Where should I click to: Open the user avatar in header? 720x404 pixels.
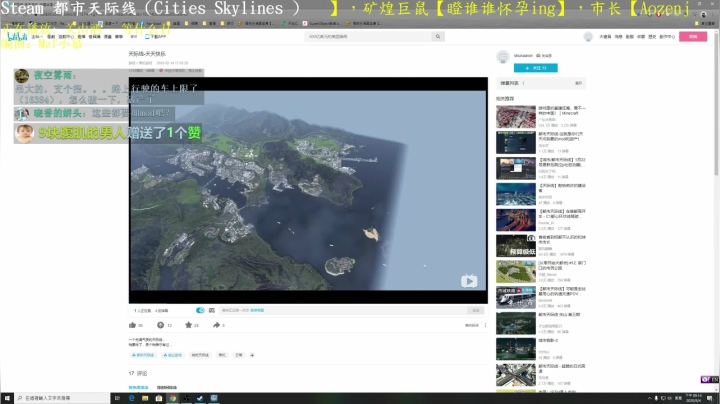(588, 37)
